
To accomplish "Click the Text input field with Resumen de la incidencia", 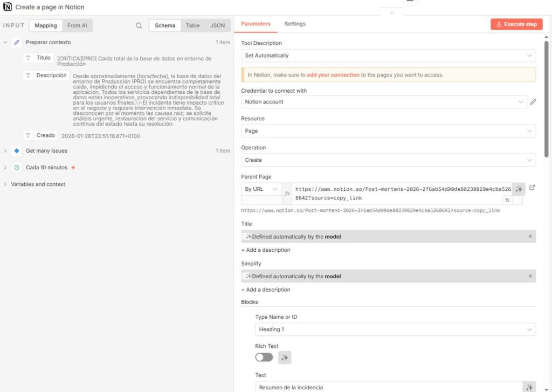I will (x=388, y=387).
